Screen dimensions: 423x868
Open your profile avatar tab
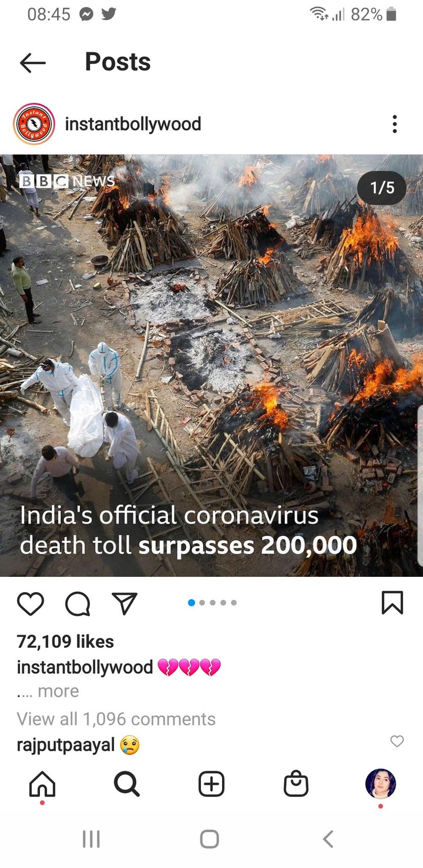[x=381, y=784]
